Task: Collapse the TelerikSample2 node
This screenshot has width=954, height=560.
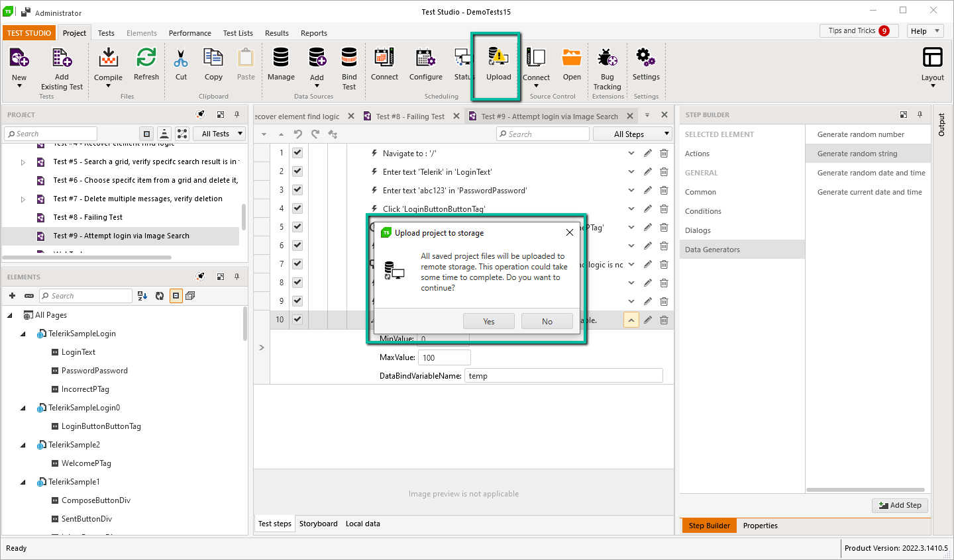Action: pyautogui.click(x=23, y=445)
